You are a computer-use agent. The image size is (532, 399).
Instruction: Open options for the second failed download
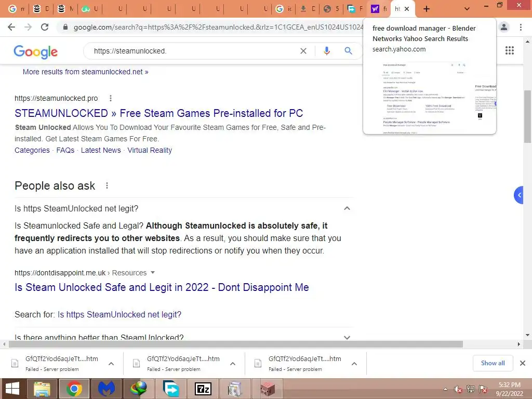click(232, 364)
